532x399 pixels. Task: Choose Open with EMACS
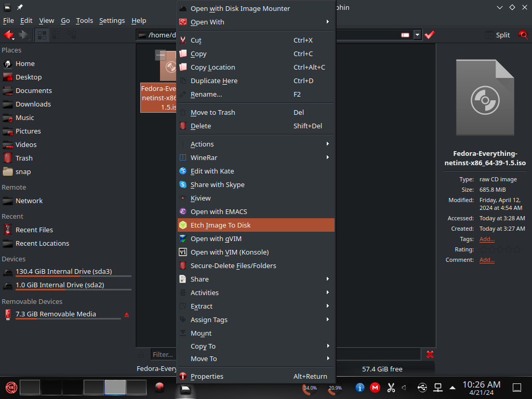(256, 212)
